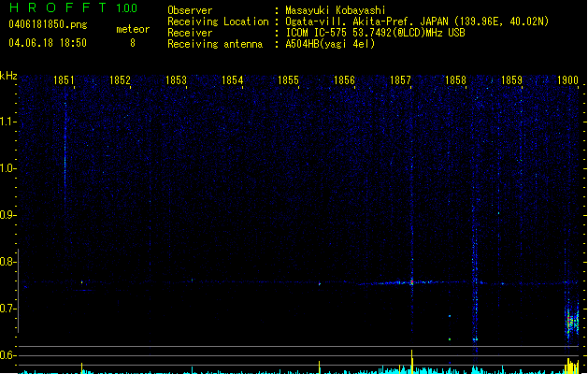Click the 0.6 kHz frequency axis label
Image resolution: width=588 pixels, height=374 pixels.
[x=7, y=355]
